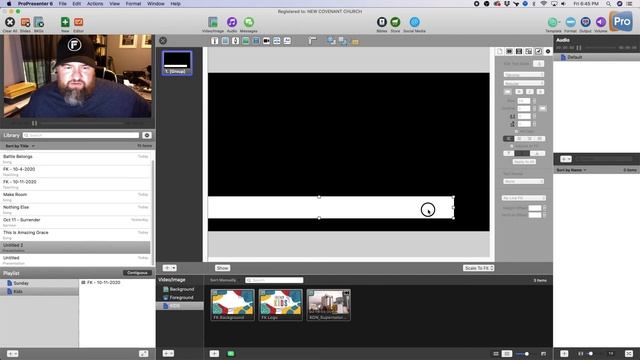This screenshot has width=640, height=360.
Task: Open the Audio bin icon
Action: [232, 22]
